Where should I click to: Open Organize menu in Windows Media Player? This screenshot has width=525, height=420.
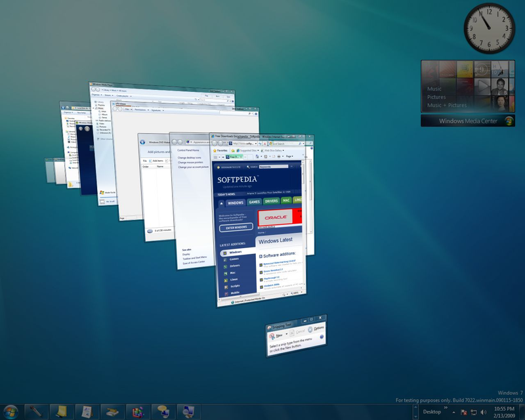(96, 95)
